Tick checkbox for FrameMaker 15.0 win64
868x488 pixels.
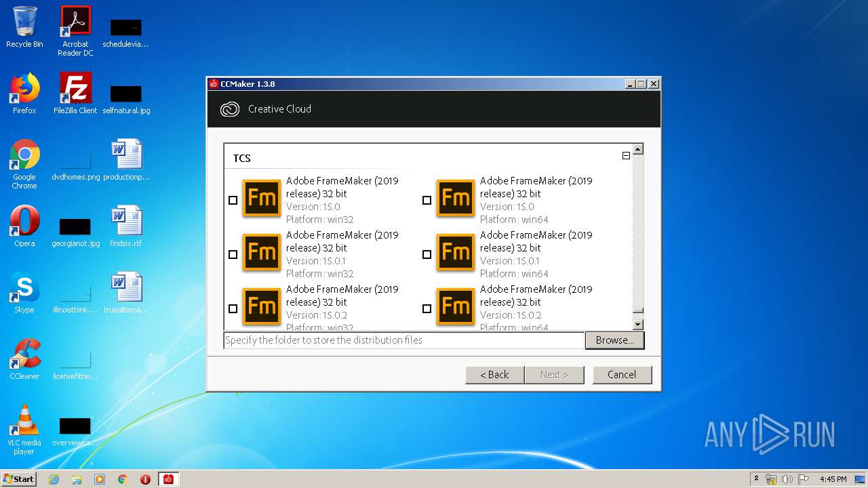point(427,201)
